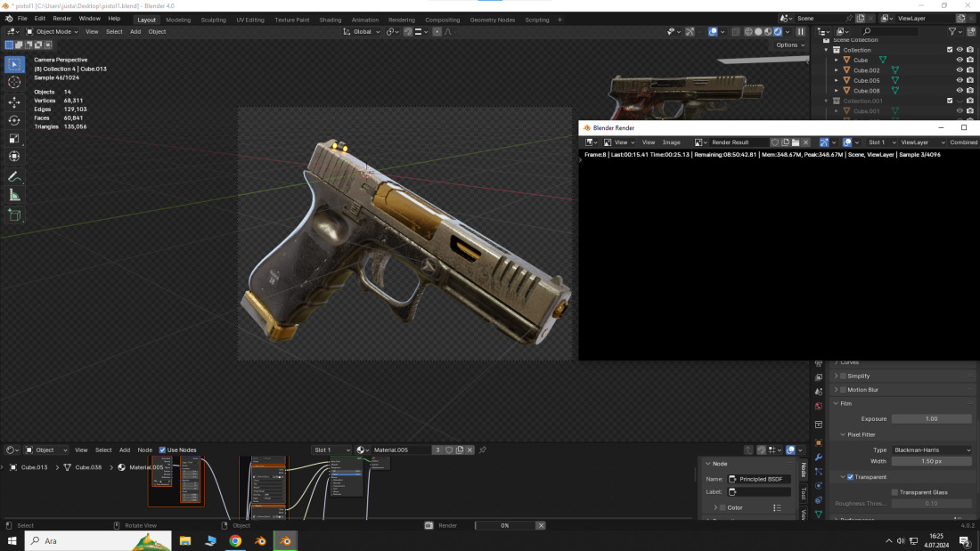Image resolution: width=980 pixels, height=551 pixels.
Task: Open the Image menu in Blender Render window
Action: (x=671, y=142)
